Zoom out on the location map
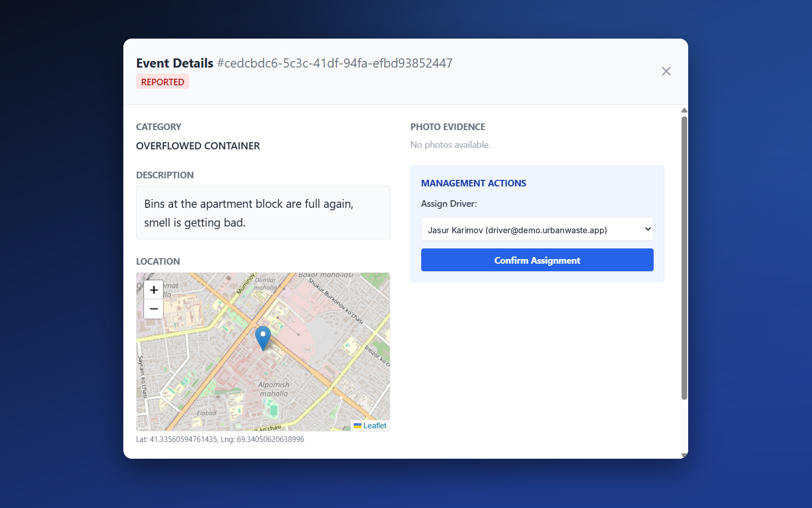The height and width of the screenshot is (508, 812). 154,309
